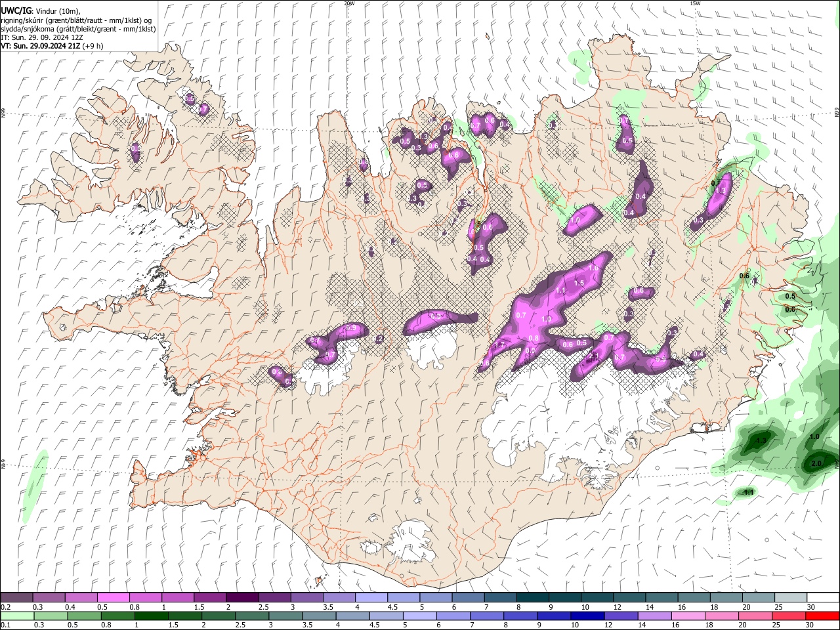Click the '30' label on the upper snow scale
Image resolution: width=840 pixels, height=630 pixels.
(811, 607)
